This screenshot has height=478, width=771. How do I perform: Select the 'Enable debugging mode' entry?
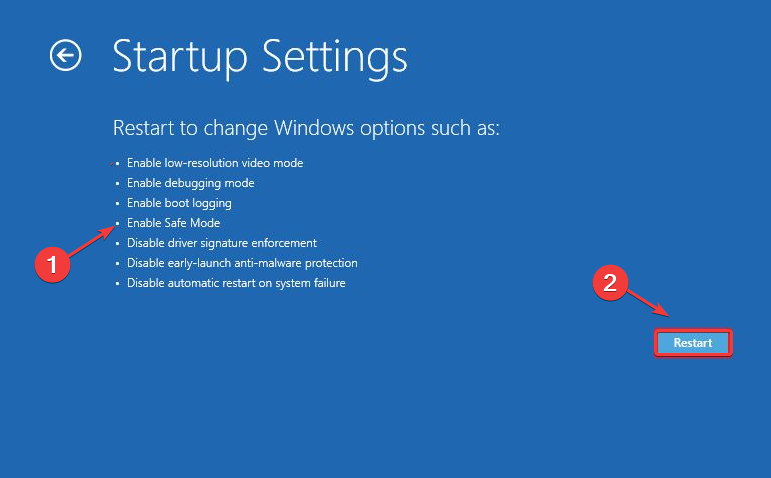point(191,183)
